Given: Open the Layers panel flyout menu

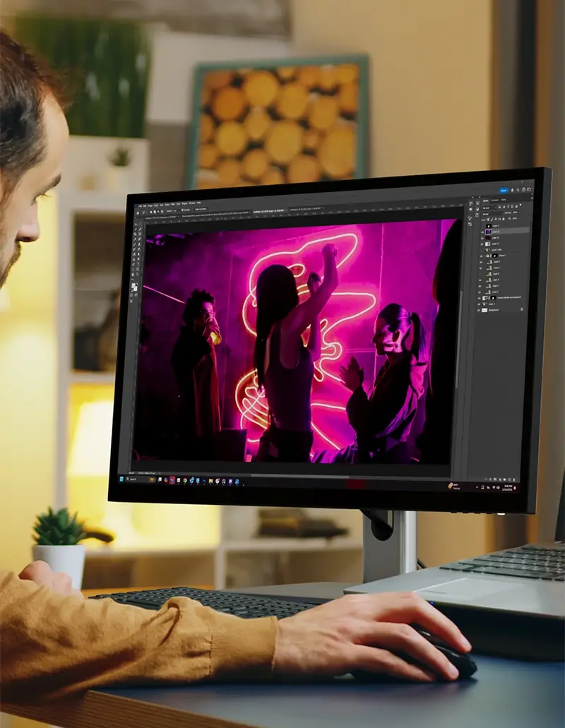Looking at the screenshot, I should point(532,198).
